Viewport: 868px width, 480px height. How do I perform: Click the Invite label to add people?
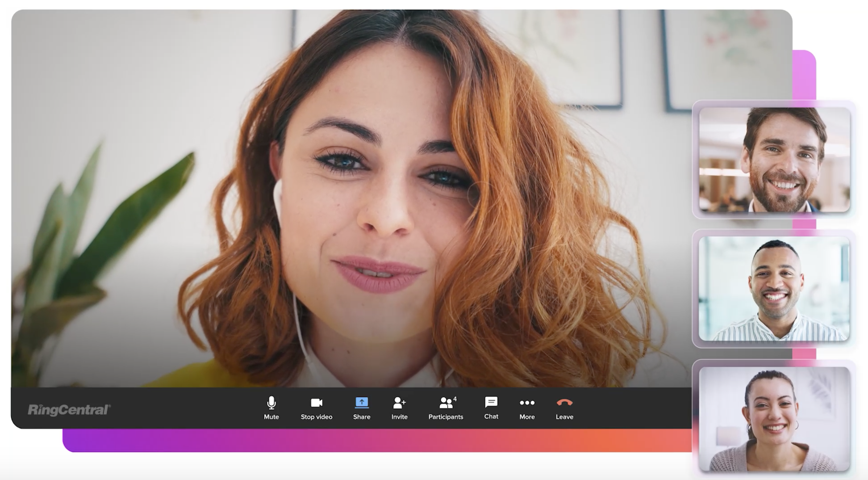click(x=399, y=417)
